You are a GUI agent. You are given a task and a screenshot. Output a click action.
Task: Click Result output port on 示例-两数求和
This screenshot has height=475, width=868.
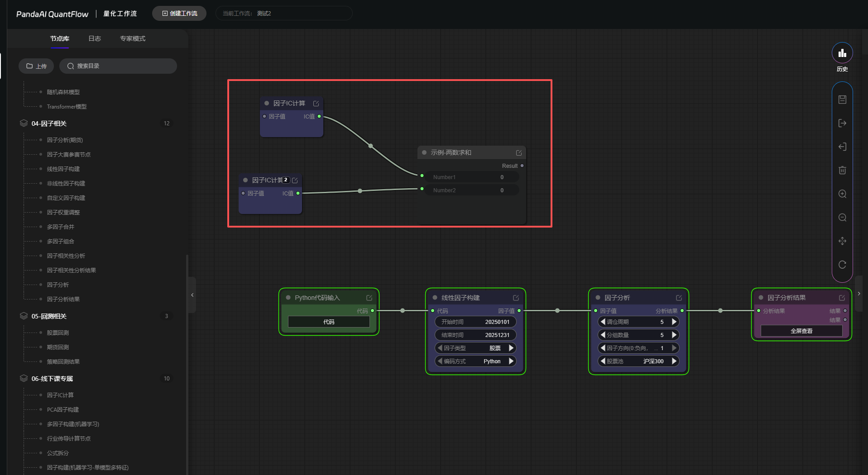pos(522,166)
